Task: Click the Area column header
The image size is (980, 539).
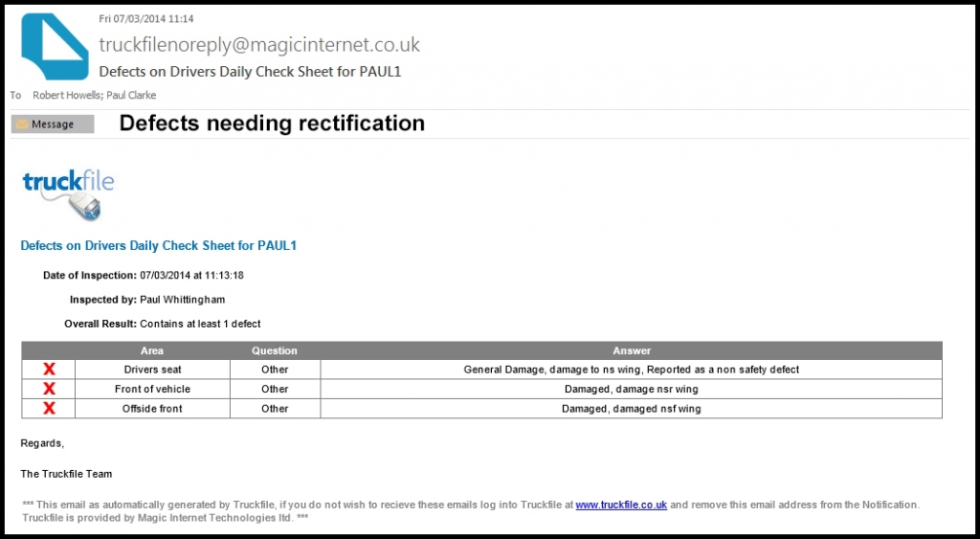Action: pyautogui.click(x=152, y=350)
